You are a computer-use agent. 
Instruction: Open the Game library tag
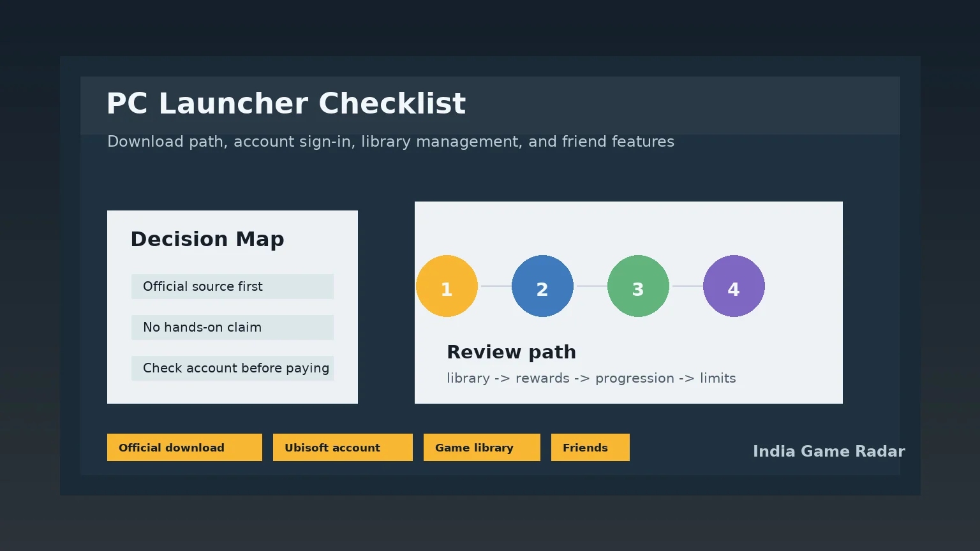click(x=482, y=448)
